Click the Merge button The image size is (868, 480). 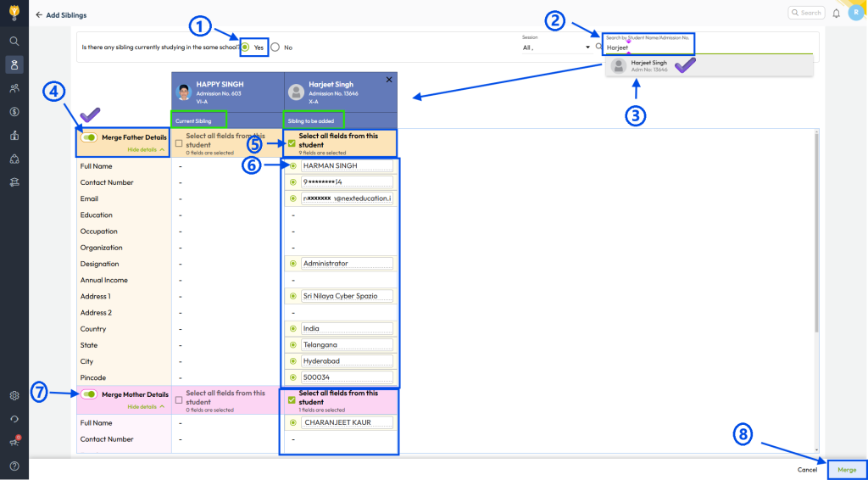(847, 470)
